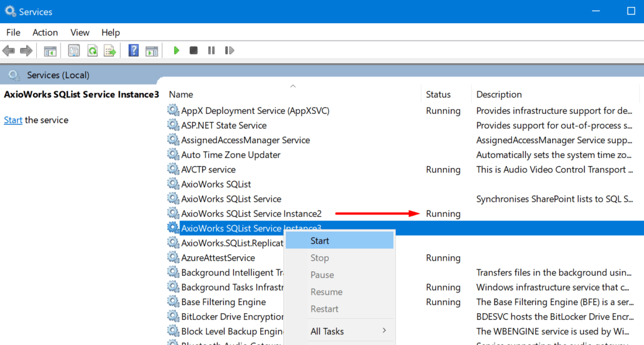
Task: Click BDESVC hosts the BitLocker description
Action: click(555, 317)
